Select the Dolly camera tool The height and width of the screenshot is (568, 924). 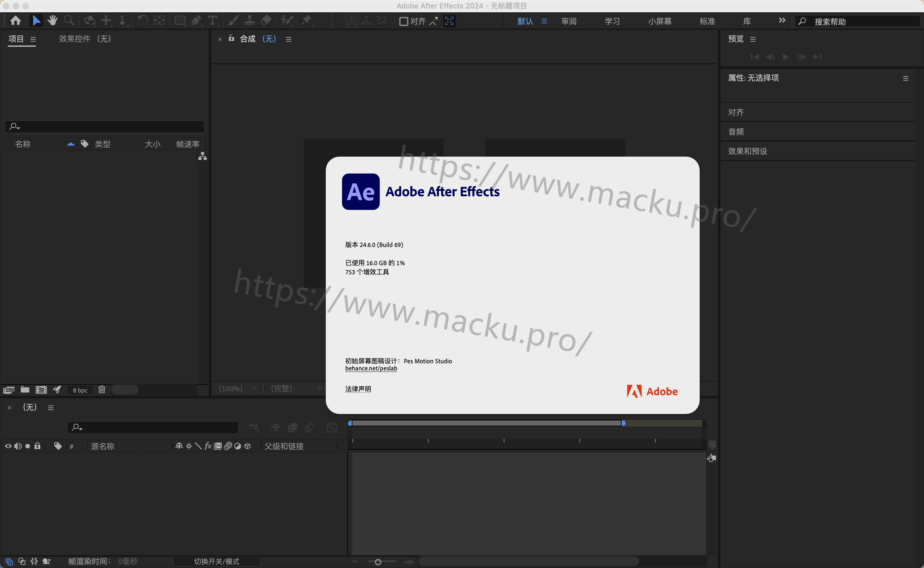pos(123,20)
